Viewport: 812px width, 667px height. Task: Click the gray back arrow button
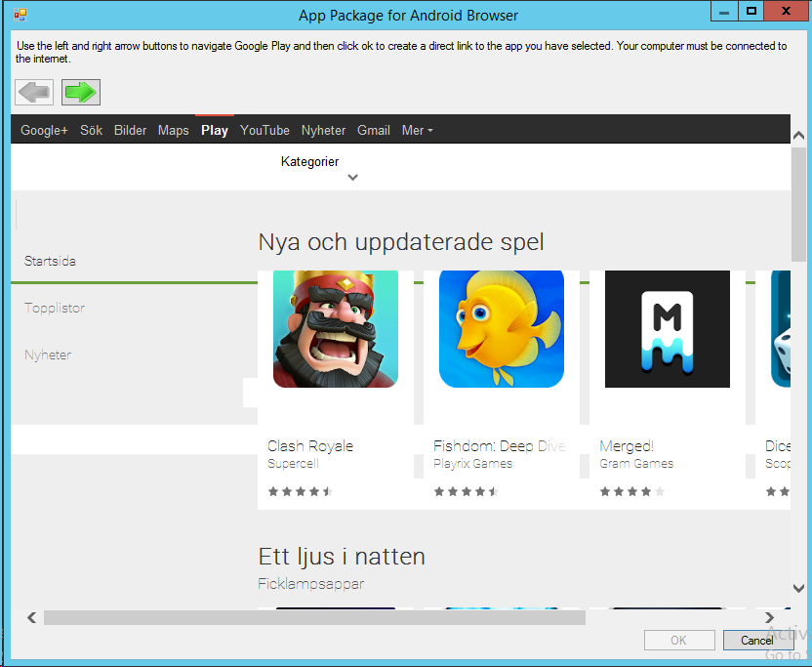pyautogui.click(x=34, y=92)
